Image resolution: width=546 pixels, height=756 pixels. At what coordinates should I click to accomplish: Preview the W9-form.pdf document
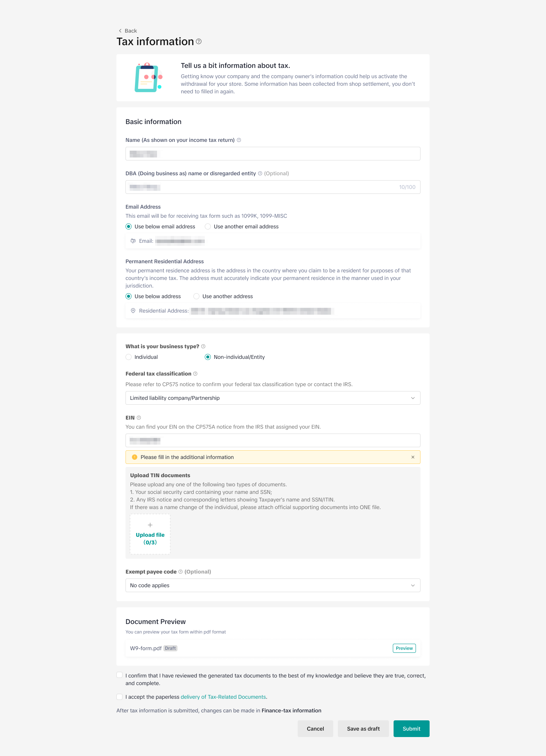click(404, 648)
